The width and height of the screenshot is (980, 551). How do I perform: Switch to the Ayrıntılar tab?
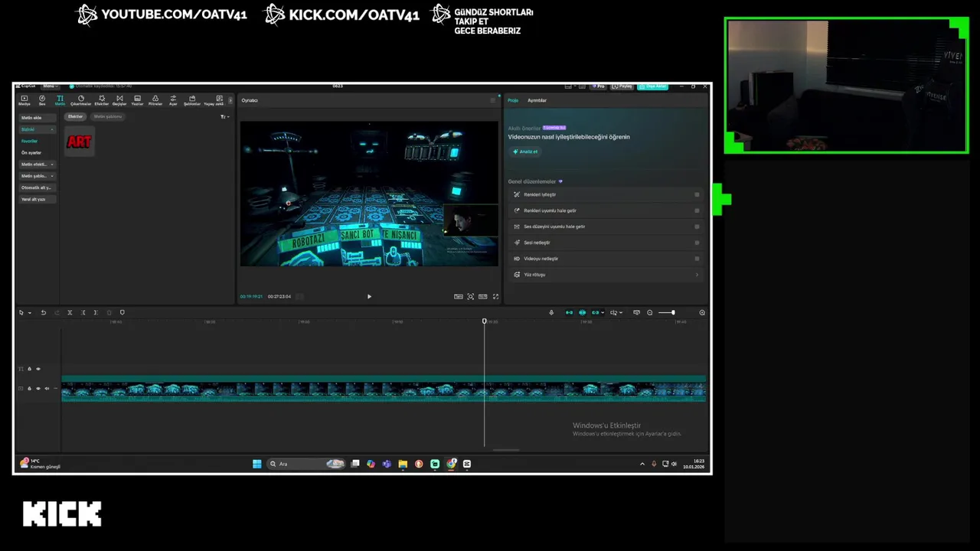coord(537,100)
